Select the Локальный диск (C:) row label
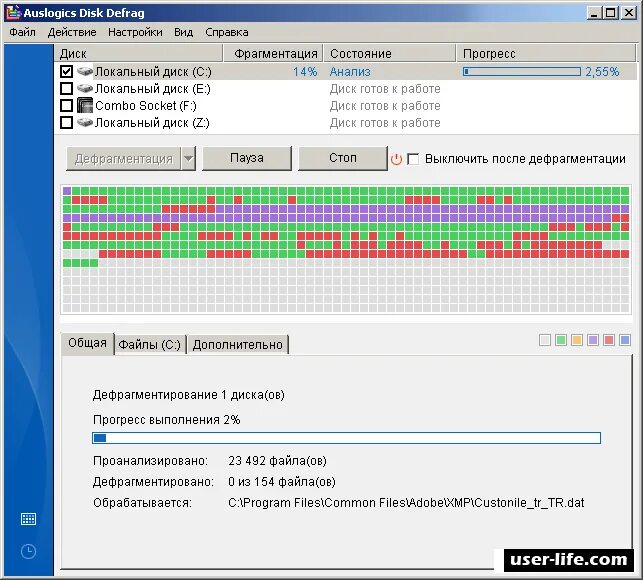The width and height of the screenshot is (643, 580). 153,72
